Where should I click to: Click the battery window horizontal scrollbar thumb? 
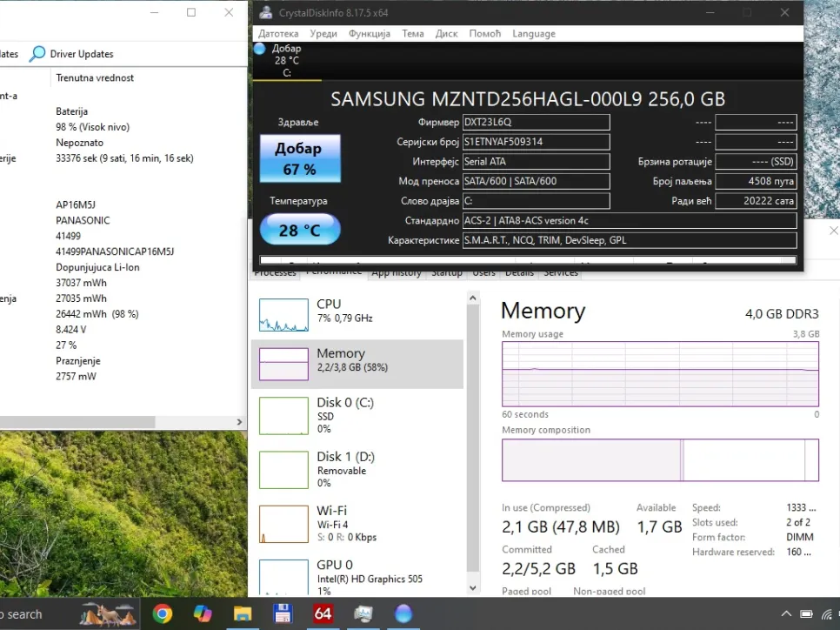77,422
